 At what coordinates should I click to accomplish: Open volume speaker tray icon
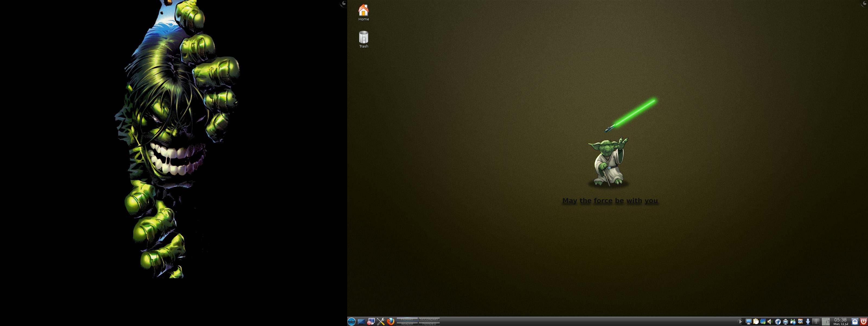pos(770,322)
